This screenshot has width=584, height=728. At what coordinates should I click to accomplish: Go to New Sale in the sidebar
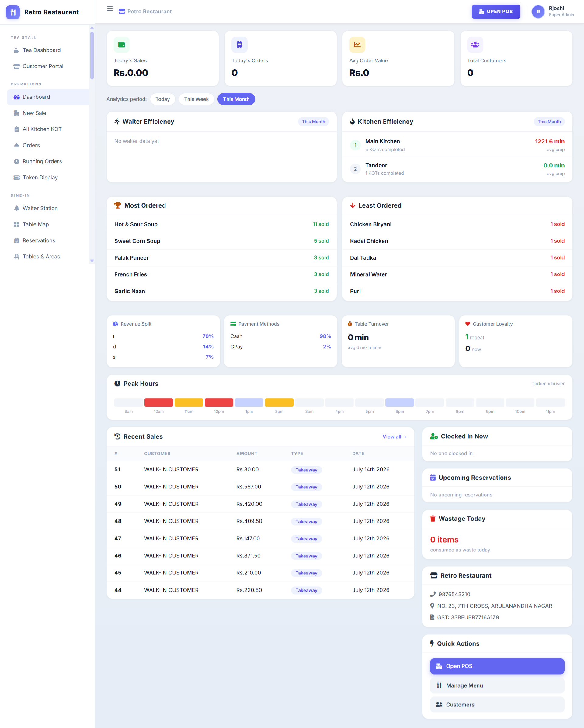[48, 113]
